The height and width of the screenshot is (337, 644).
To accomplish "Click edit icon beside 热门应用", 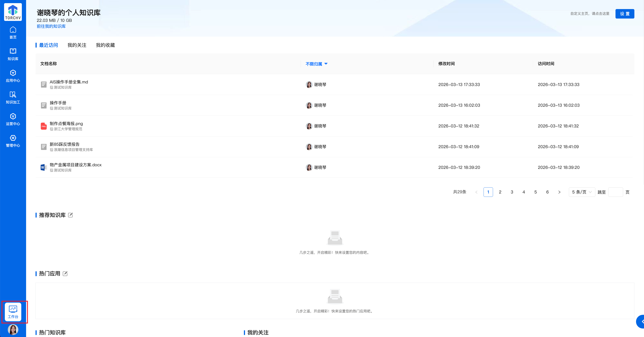I will coord(65,274).
